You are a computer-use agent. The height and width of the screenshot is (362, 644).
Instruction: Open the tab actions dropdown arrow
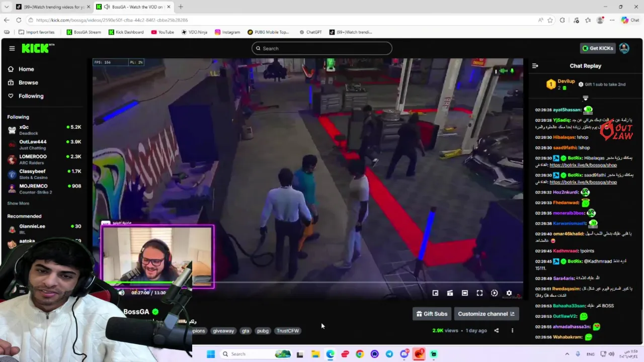tap(6, 7)
